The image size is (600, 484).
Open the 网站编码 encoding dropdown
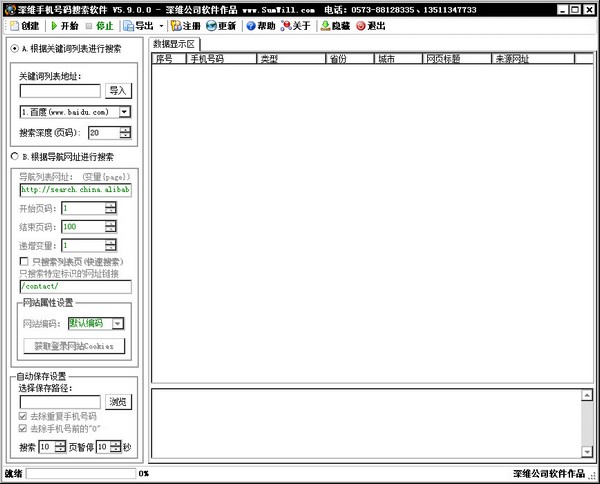pos(118,324)
